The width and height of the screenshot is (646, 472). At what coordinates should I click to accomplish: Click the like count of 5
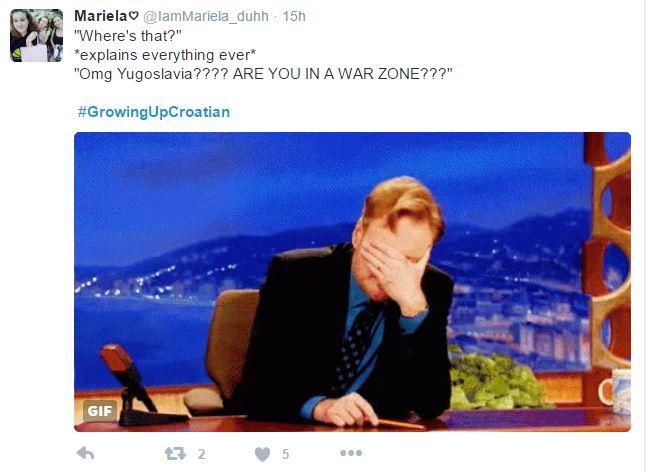coord(286,454)
